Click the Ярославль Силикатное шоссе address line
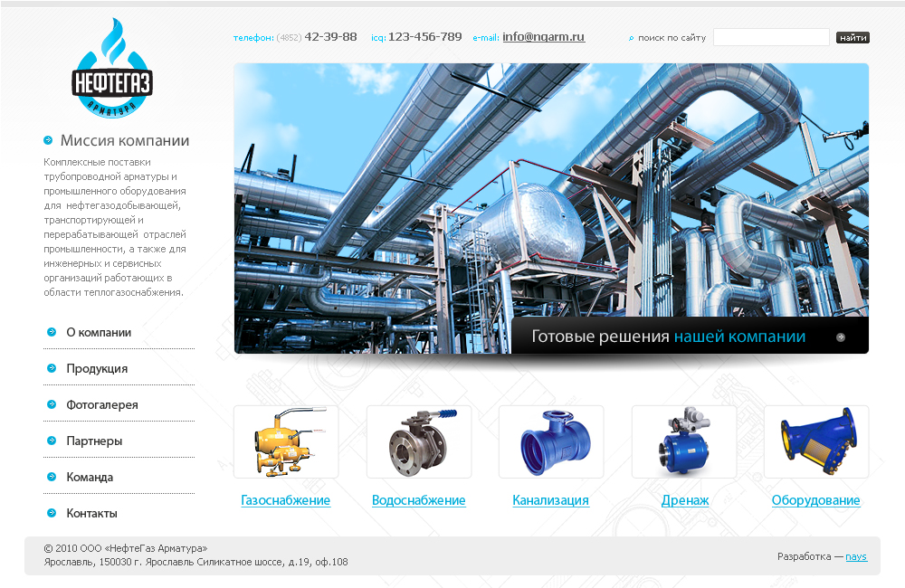 (x=195, y=562)
